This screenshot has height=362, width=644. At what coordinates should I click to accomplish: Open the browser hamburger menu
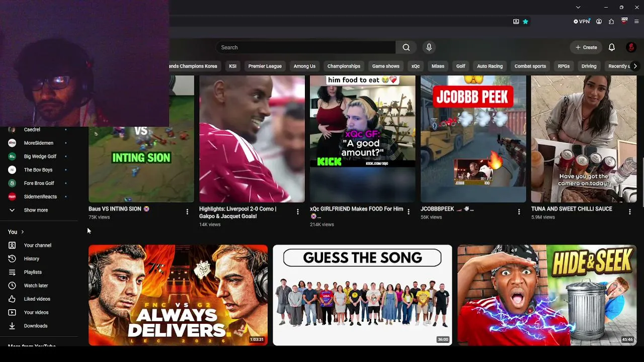point(636,22)
